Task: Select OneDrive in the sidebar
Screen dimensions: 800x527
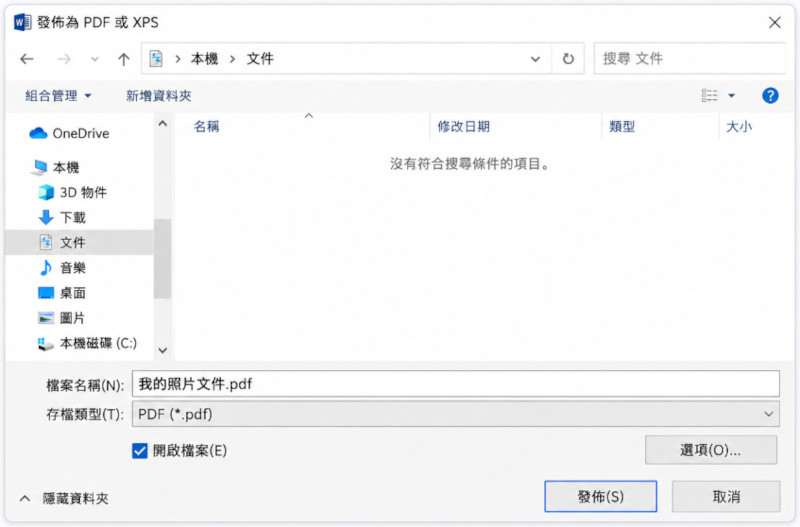Action: pyautogui.click(x=69, y=134)
